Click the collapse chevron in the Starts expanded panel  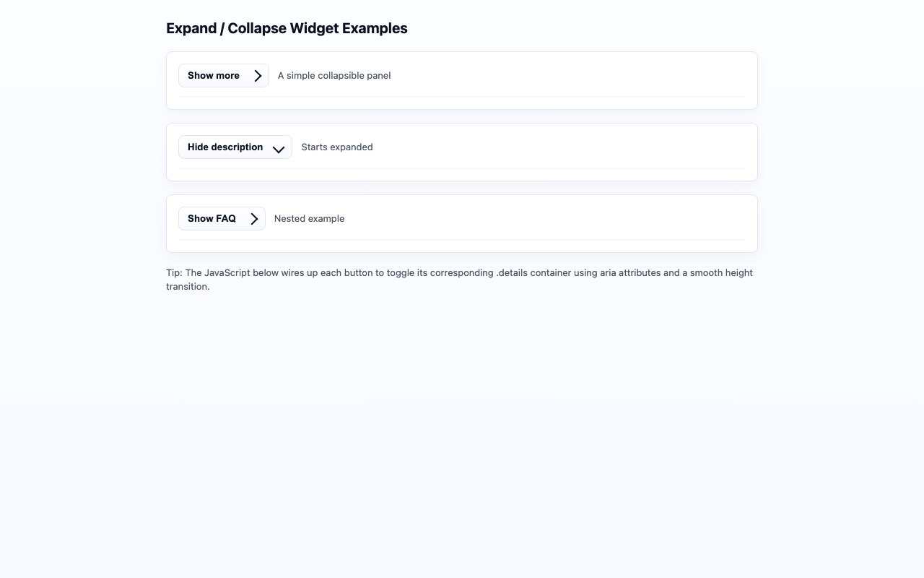tap(279, 149)
